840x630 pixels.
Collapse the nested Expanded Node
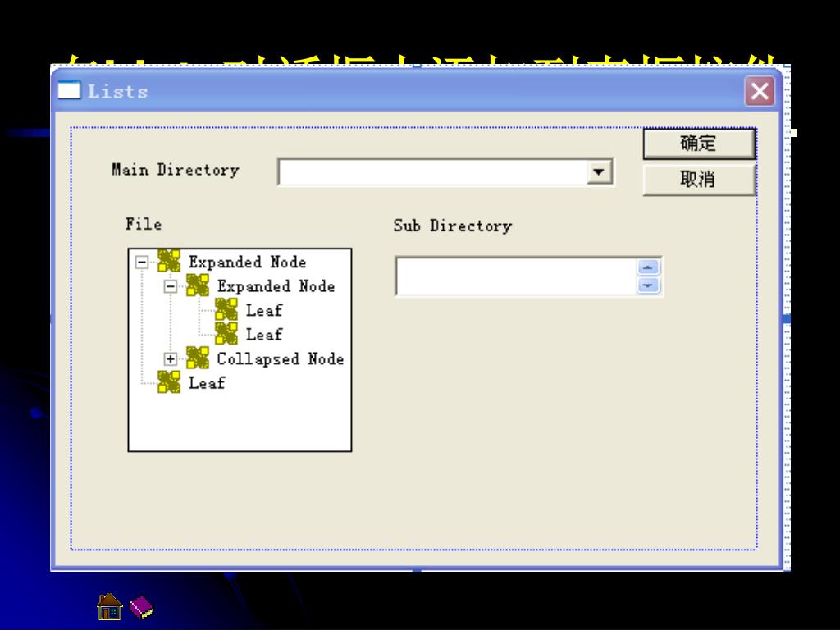pyautogui.click(x=170, y=286)
